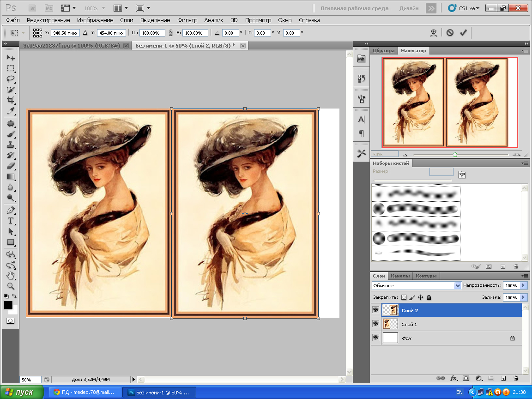The image size is (532, 399).
Task: Open status bar info arrow
Action: pos(133,379)
